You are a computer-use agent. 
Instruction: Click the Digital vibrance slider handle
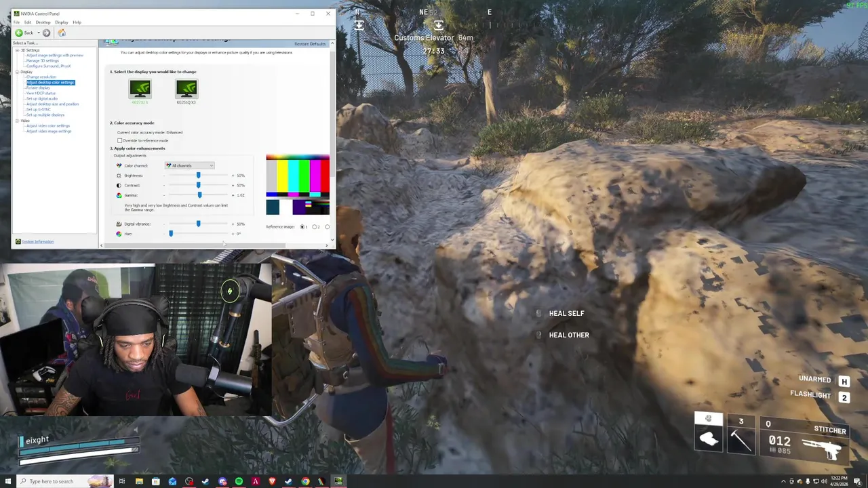coord(199,224)
